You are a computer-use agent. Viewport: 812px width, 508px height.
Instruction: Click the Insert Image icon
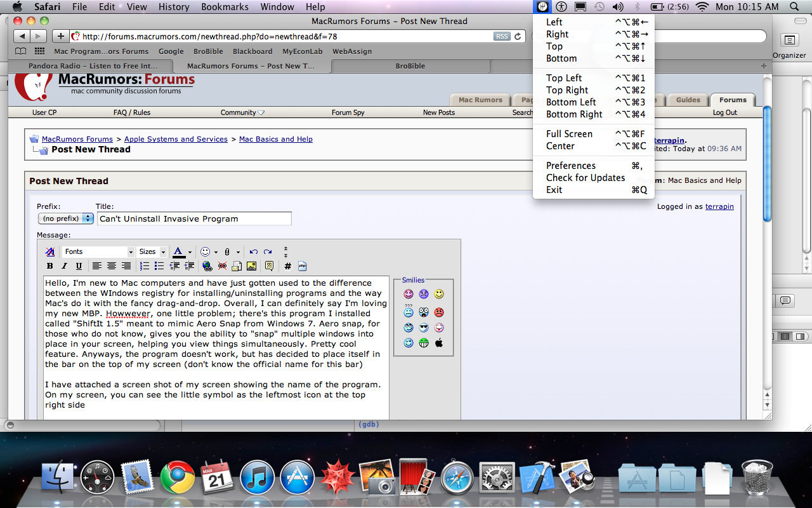[251, 266]
